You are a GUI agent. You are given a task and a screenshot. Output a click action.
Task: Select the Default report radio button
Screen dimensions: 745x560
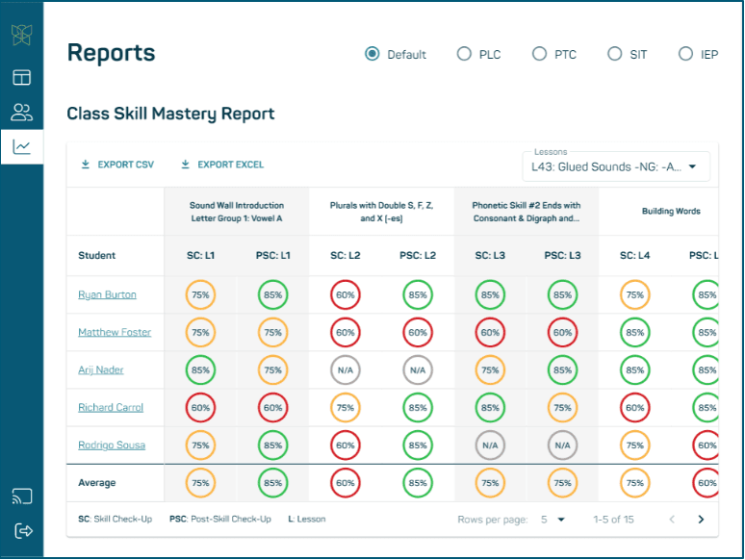tap(372, 54)
